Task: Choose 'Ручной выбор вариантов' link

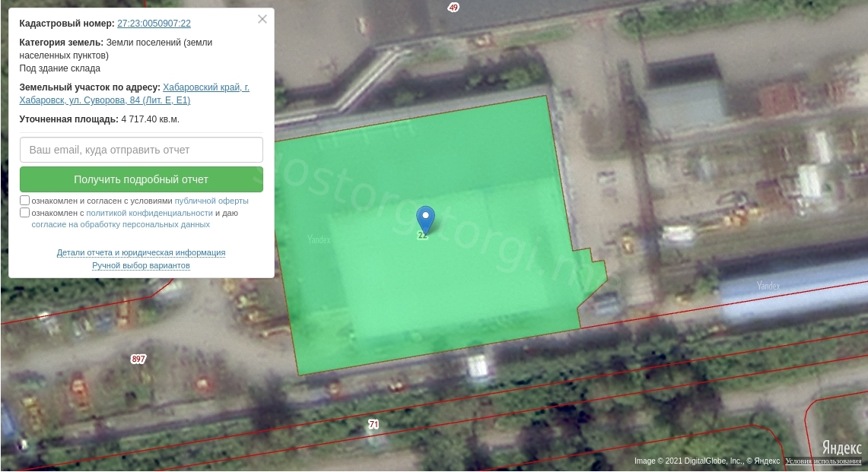Action: (141, 265)
